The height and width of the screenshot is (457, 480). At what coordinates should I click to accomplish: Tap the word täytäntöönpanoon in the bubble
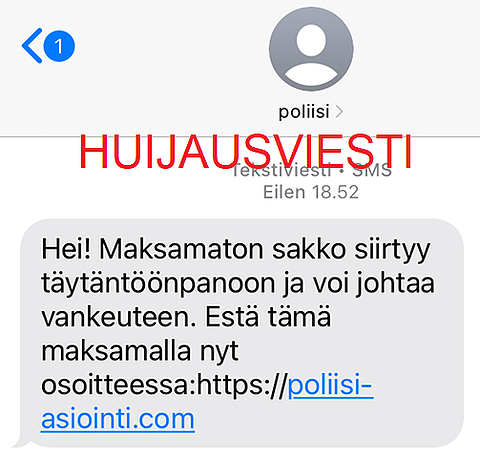click(x=158, y=285)
